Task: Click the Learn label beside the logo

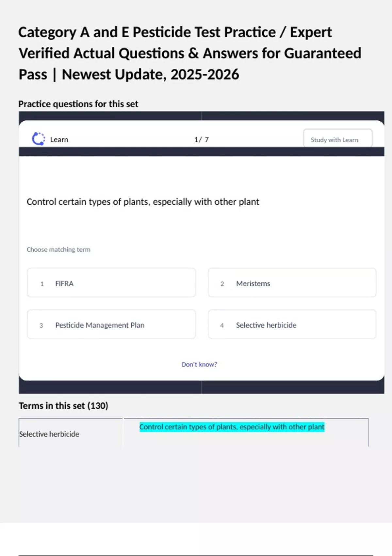Action: [x=59, y=140]
